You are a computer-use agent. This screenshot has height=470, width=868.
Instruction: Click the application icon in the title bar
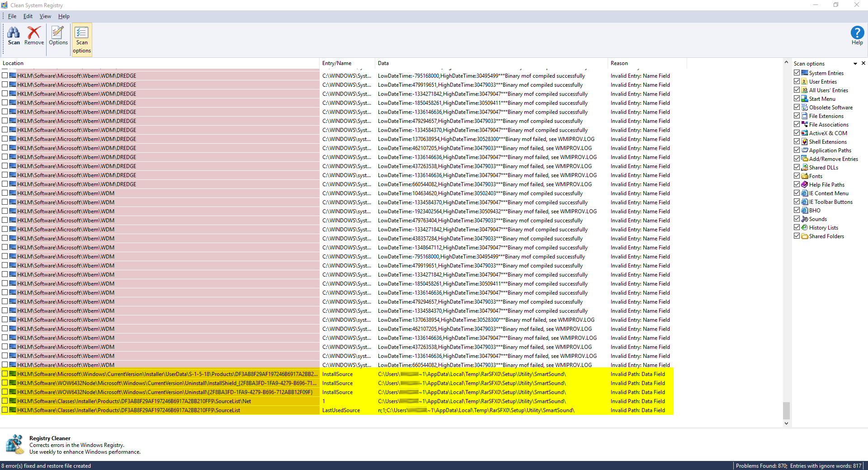tap(4, 5)
